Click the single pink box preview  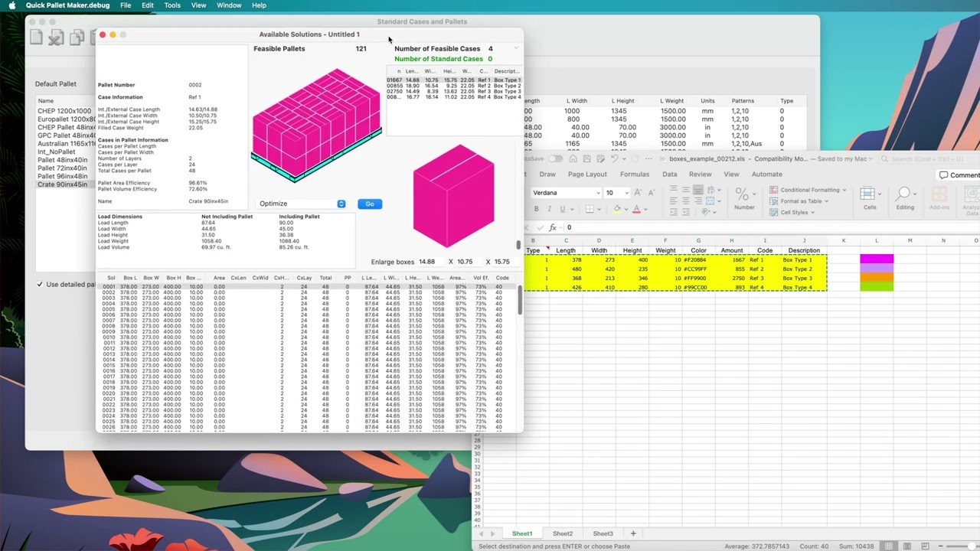[453, 196]
